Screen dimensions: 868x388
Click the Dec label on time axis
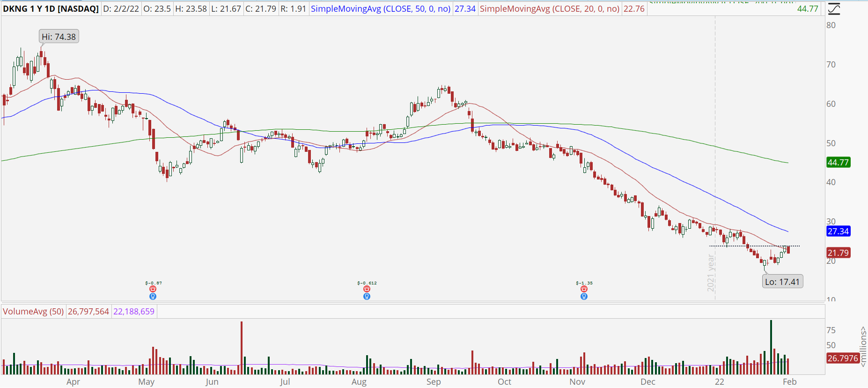coord(648,382)
